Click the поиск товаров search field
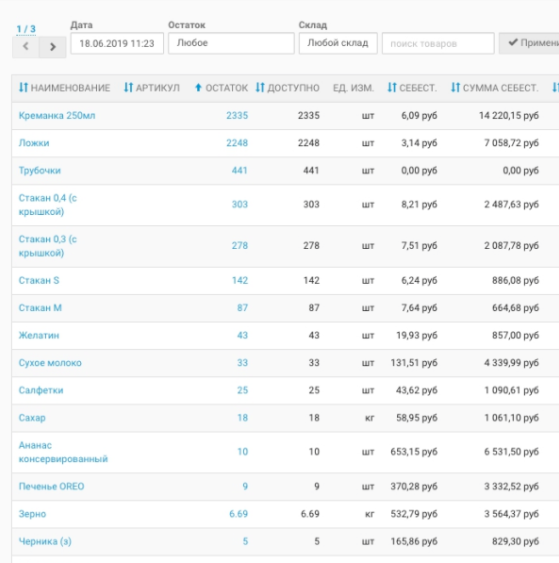This screenshot has width=559, height=563. (438, 43)
